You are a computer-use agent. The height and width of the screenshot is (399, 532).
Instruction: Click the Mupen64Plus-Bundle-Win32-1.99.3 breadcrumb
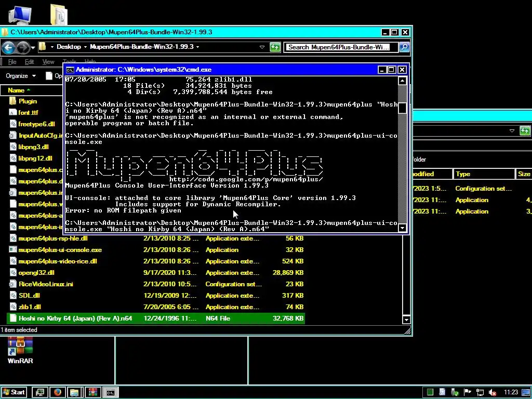click(141, 47)
